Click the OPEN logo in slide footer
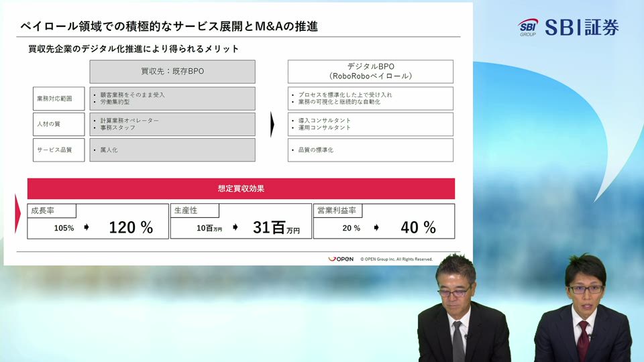The image size is (644, 362). [x=341, y=259]
